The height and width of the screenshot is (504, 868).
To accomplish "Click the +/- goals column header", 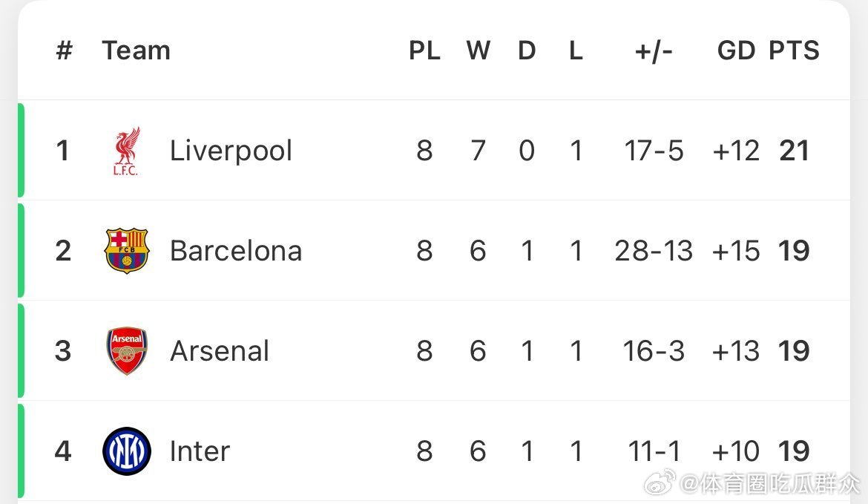I will (654, 51).
